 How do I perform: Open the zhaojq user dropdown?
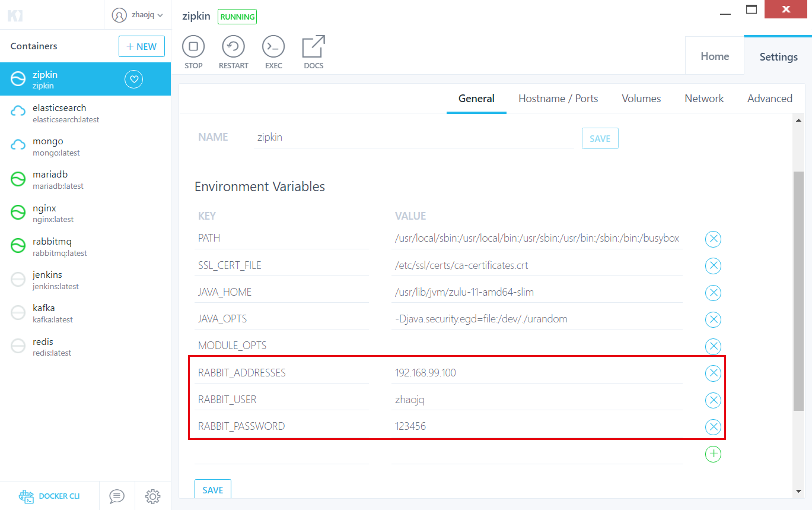[x=138, y=15]
